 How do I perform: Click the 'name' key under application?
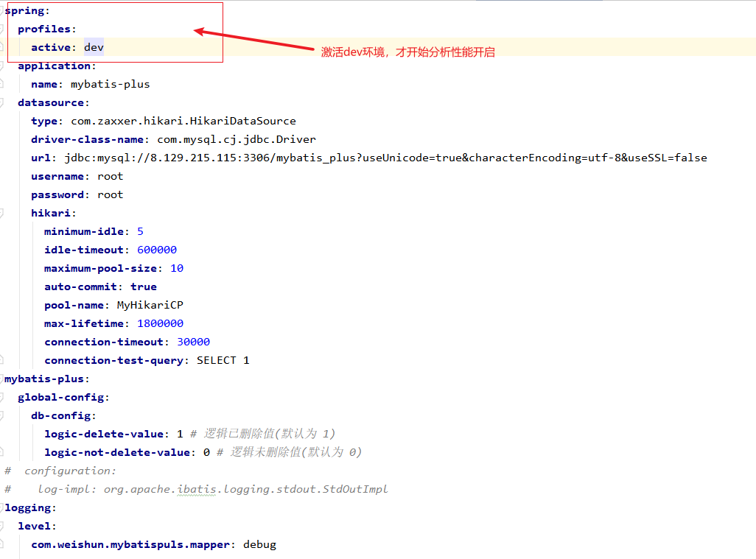coord(44,85)
